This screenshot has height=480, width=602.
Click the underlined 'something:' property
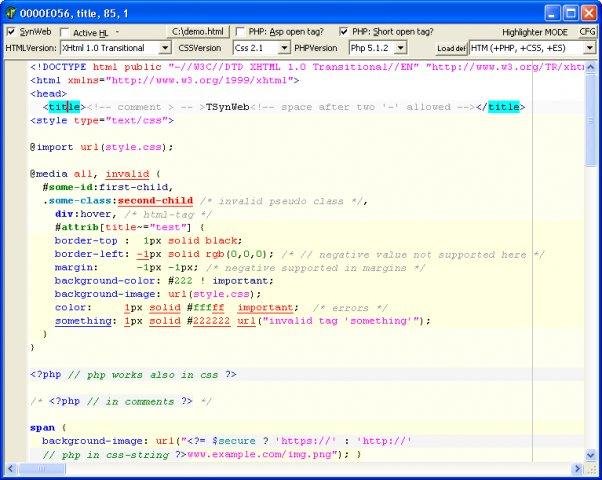(86, 321)
